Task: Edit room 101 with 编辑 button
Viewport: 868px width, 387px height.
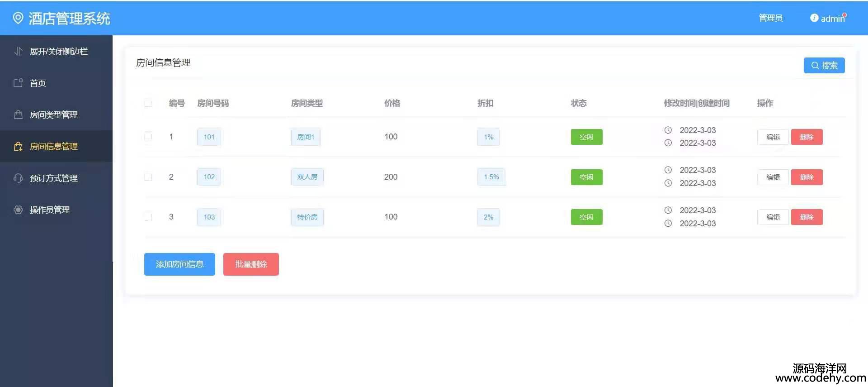Action: pyautogui.click(x=773, y=137)
